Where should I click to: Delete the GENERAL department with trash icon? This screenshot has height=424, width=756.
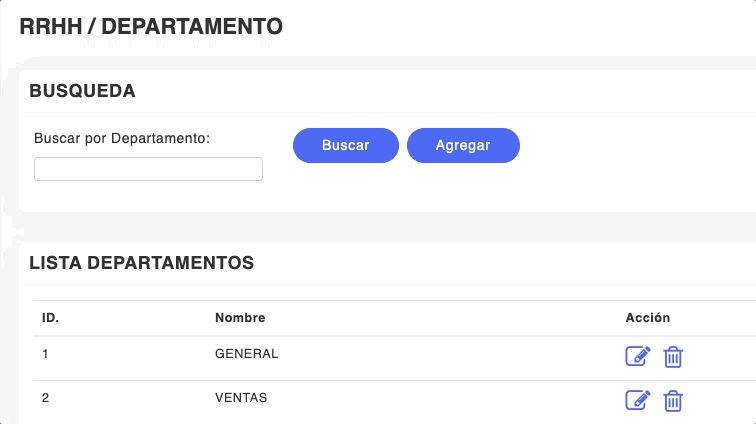click(x=674, y=356)
